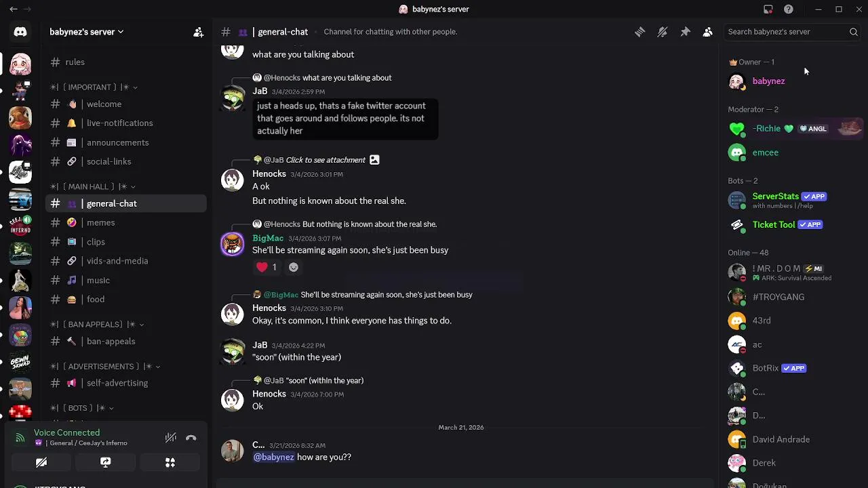Open the announcements channel

(x=117, y=142)
